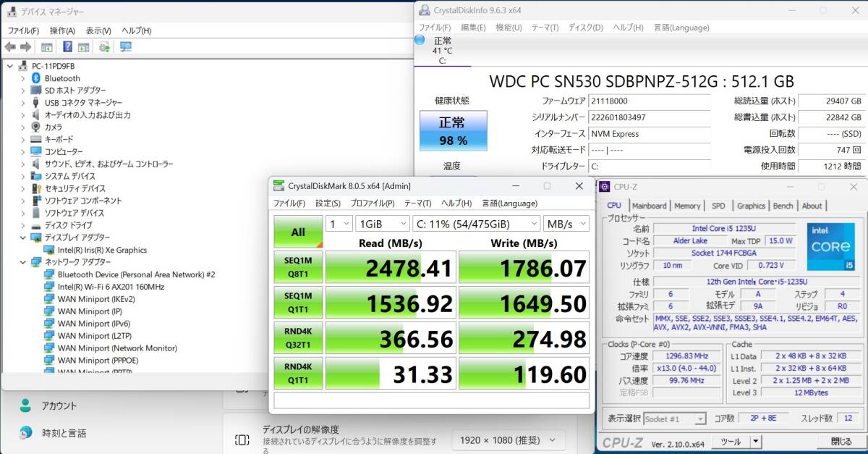The height and width of the screenshot is (454, 868).
Task: Open アカウント in the Settings sidebar
Action: tap(59, 405)
